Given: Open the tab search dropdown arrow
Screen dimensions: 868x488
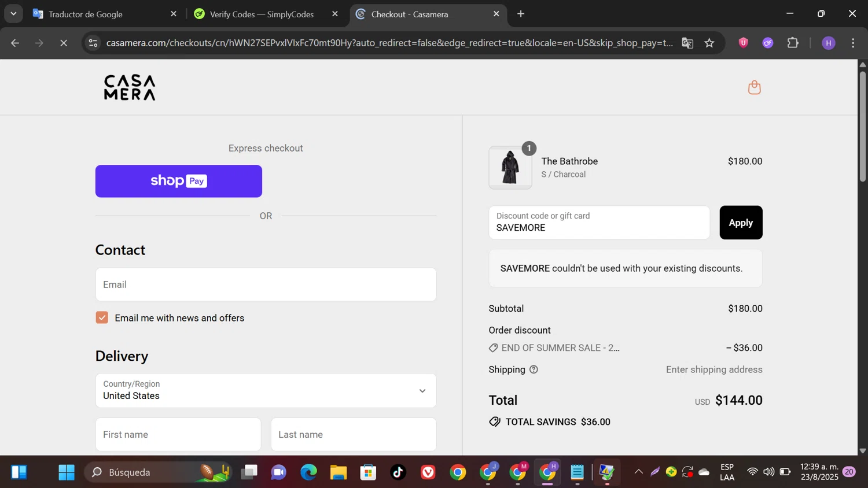Looking at the screenshot, I should (13, 13).
